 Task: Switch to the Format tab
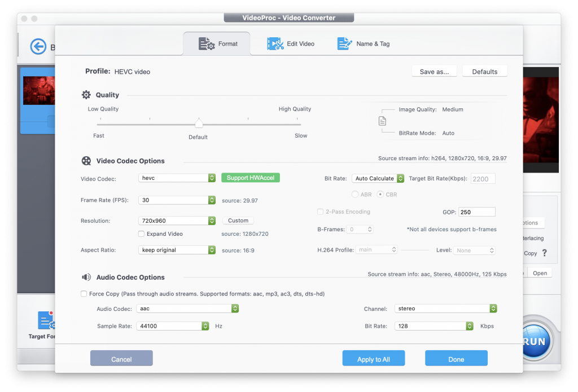[x=216, y=44]
